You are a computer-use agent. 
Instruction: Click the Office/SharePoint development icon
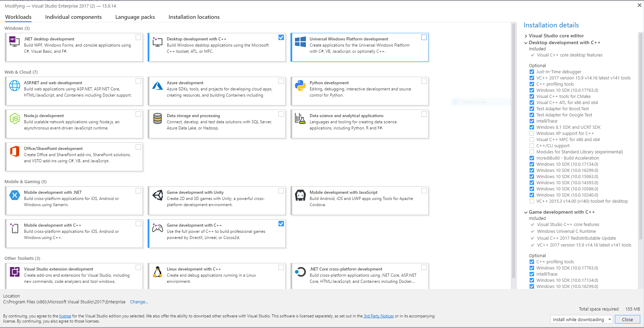(x=15, y=151)
